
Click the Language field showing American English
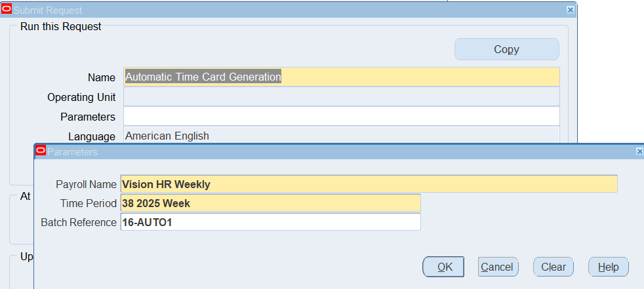coord(341,136)
